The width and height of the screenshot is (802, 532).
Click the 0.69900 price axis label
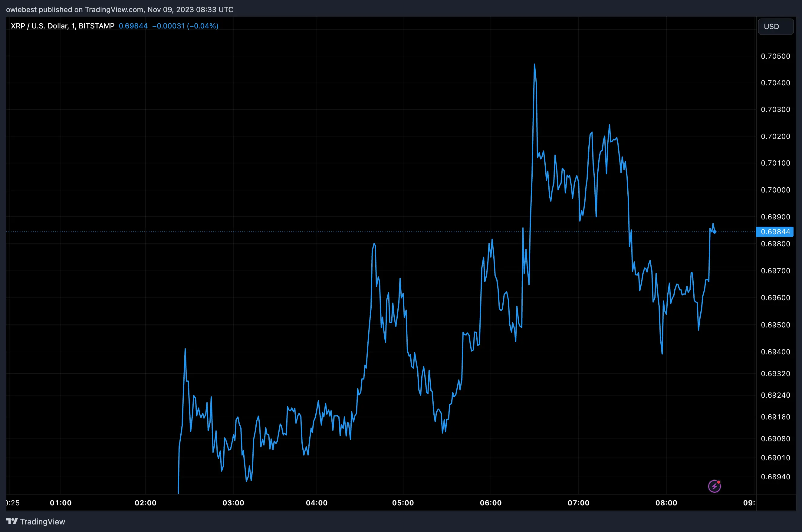coord(776,217)
